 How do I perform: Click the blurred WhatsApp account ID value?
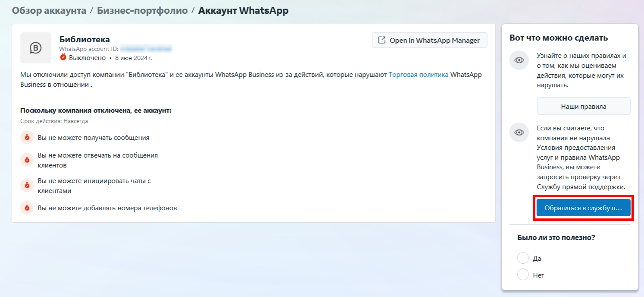click(146, 49)
